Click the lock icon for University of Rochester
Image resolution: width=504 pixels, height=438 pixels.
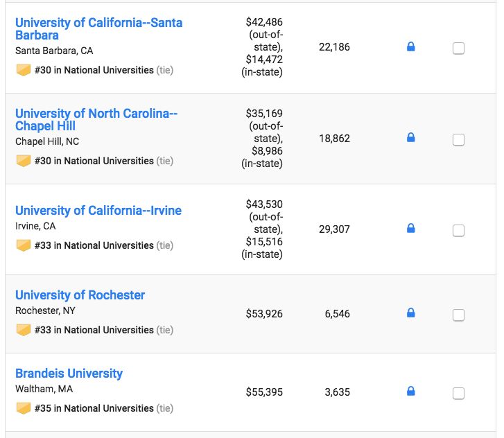(x=410, y=313)
